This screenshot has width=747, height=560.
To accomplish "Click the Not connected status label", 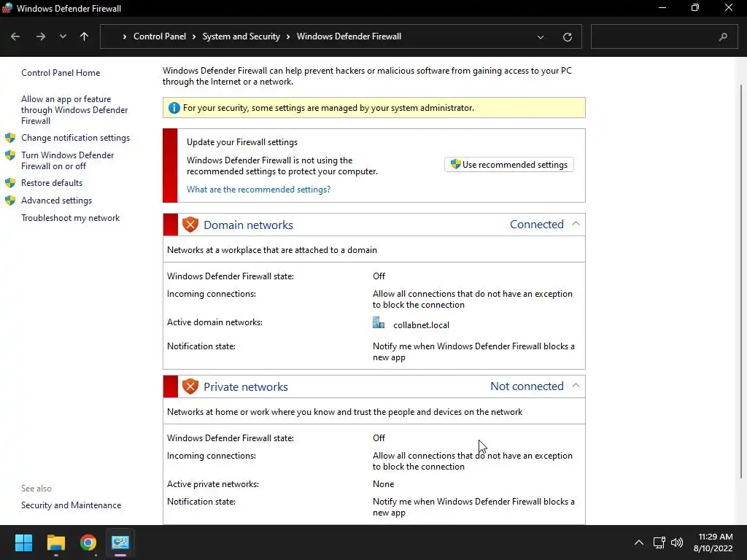I will 527,386.
